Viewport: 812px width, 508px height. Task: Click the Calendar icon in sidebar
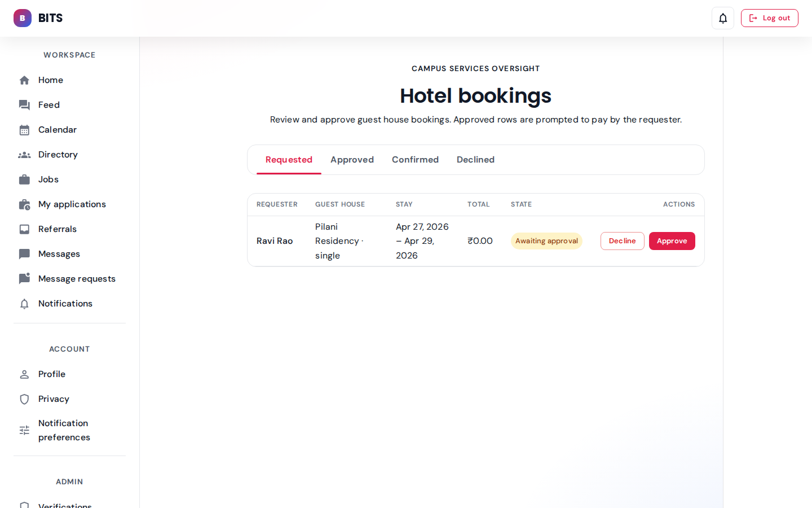[x=24, y=130]
